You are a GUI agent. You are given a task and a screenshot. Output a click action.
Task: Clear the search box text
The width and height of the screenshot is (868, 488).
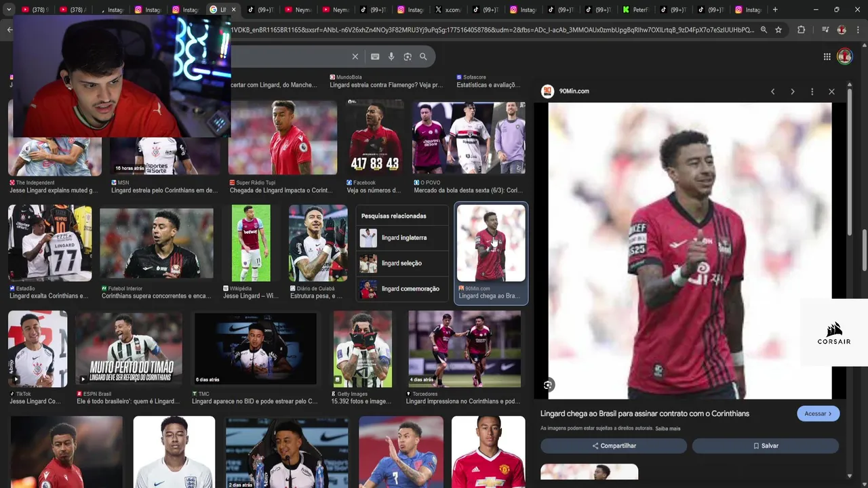click(x=355, y=57)
